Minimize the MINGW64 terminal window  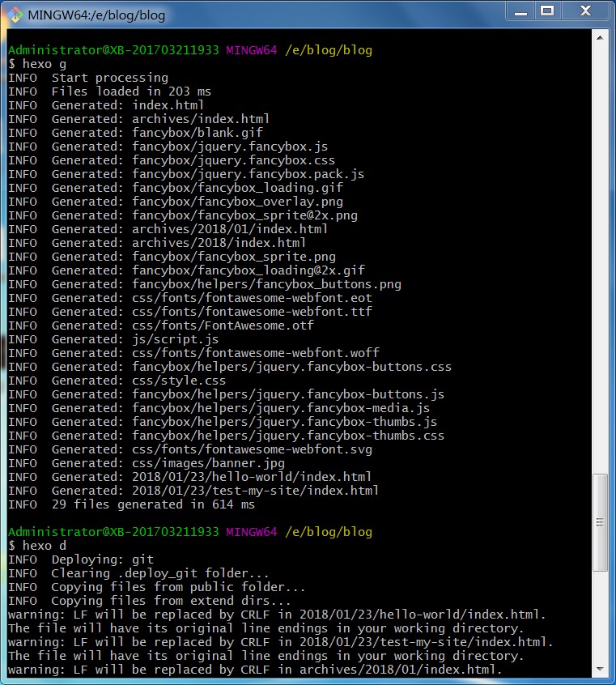pyautogui.click(x=520, y=11)
